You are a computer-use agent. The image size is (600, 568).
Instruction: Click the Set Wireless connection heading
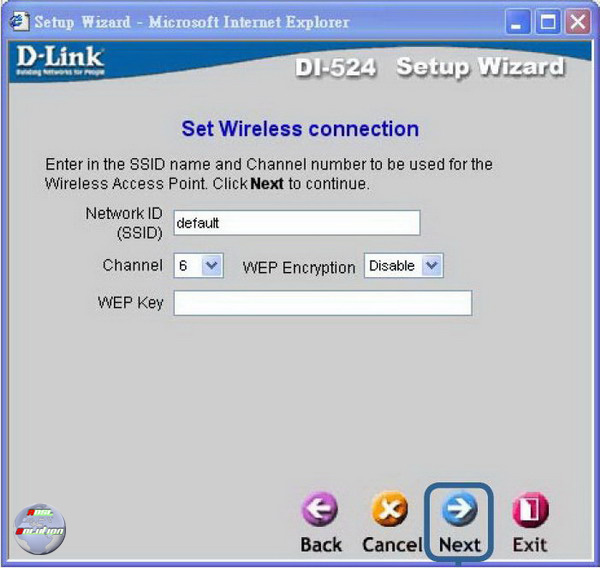click(300, 129)
